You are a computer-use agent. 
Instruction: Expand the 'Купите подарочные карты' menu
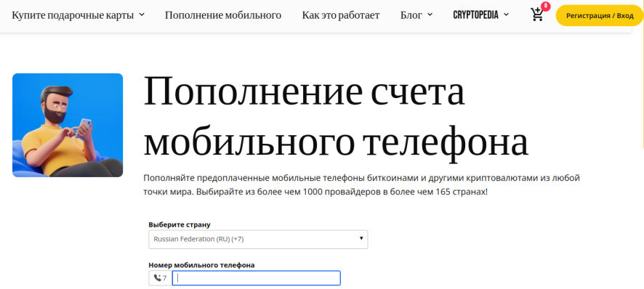[78, 15]
